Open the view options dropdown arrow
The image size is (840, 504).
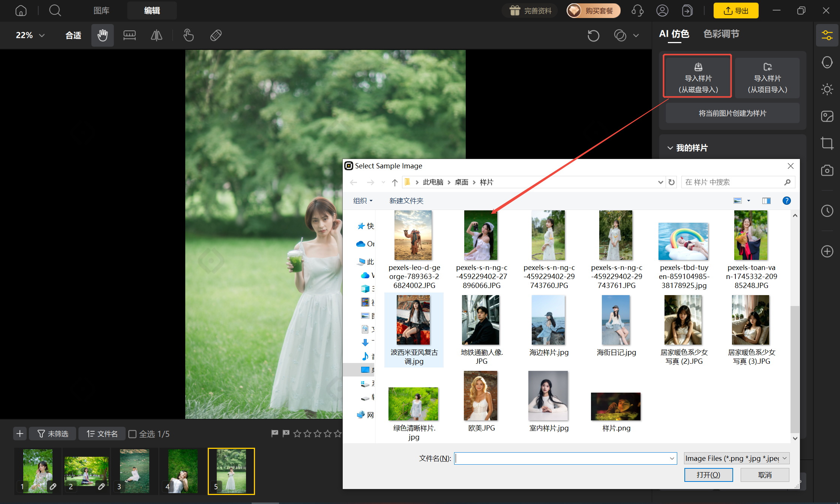click(748, 201)
